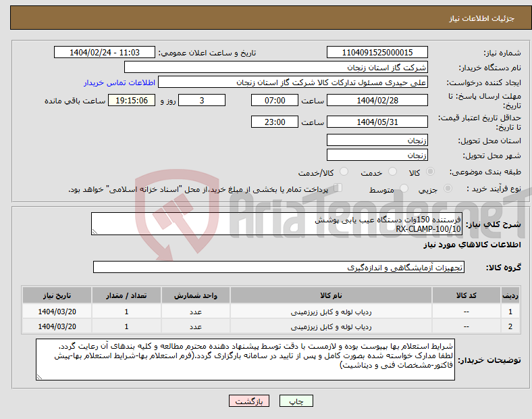Click the ردیف column header
Image resolution: width=532 pixels, height=419 pixels.
510,295
